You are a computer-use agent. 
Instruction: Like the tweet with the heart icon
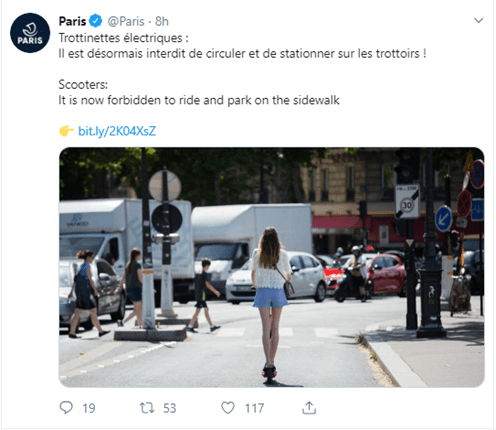point(228,408)
